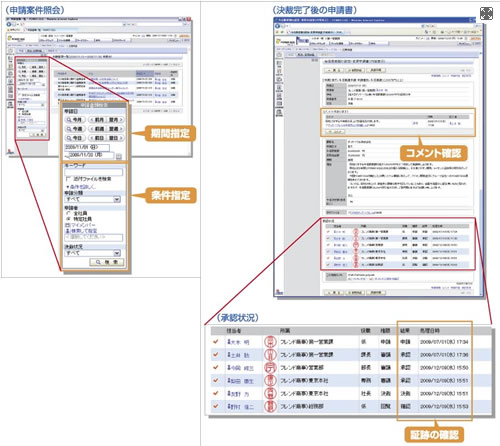Click the seal stamp in the 専務 row
500x446 pixels.
tap(270, 380)
